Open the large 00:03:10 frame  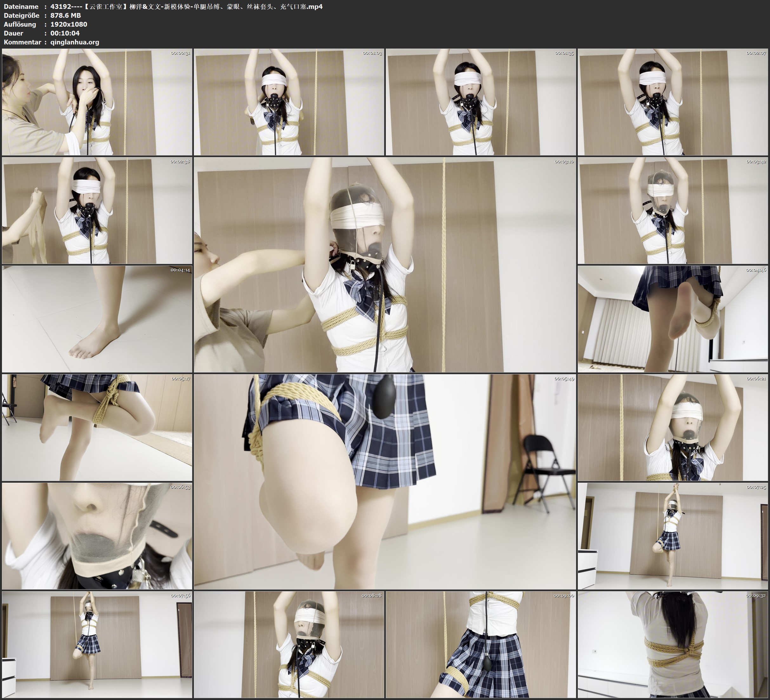(385, 264)
